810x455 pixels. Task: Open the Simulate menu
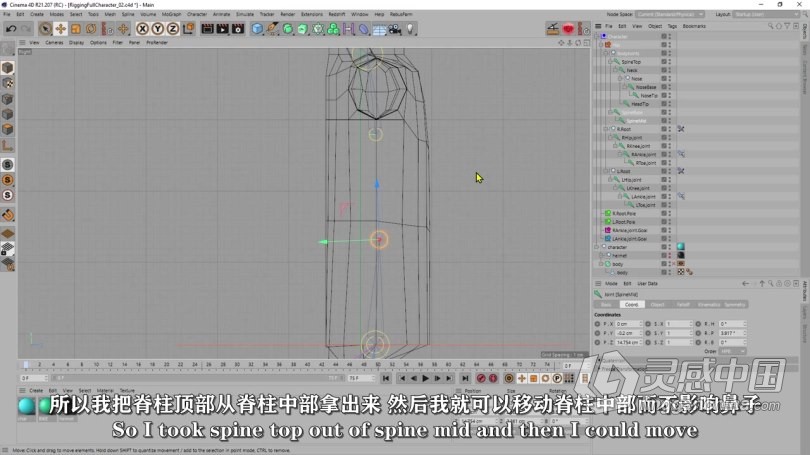245,14
